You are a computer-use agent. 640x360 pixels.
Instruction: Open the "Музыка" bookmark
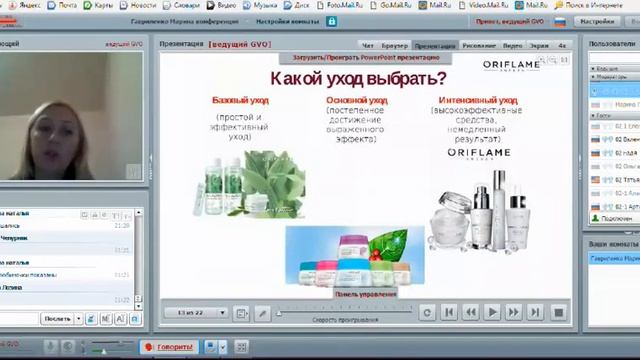click(260, 6)
